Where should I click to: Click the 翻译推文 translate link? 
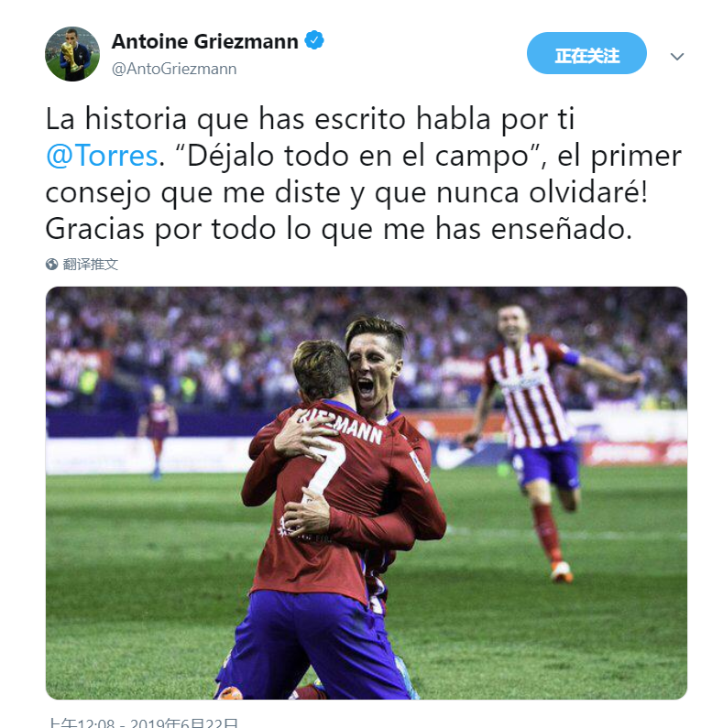click(90, 264)
